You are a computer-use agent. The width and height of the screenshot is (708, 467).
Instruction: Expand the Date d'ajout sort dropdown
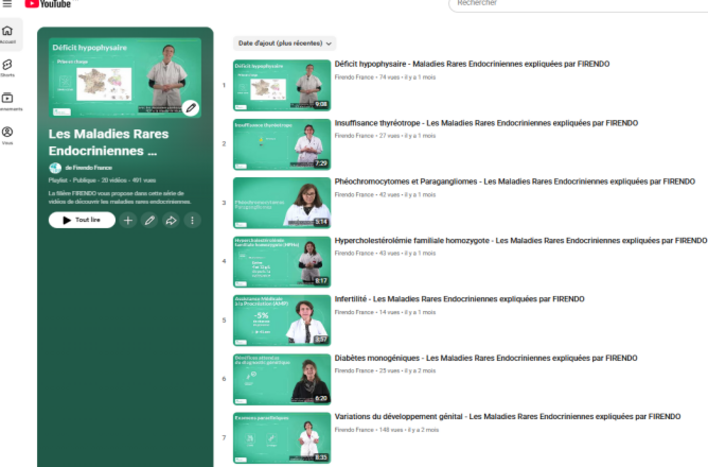click(x=285, y=43)
